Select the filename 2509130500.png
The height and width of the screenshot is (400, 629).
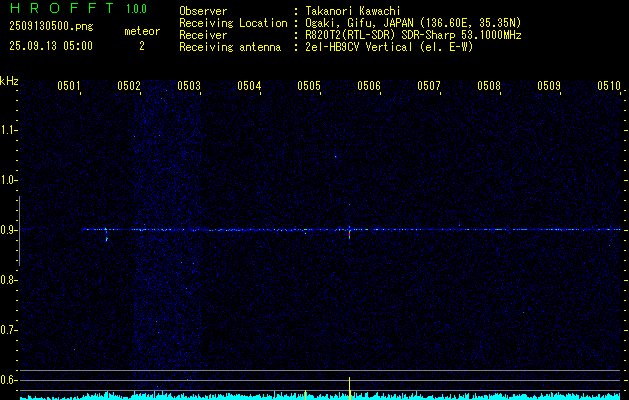51,27
